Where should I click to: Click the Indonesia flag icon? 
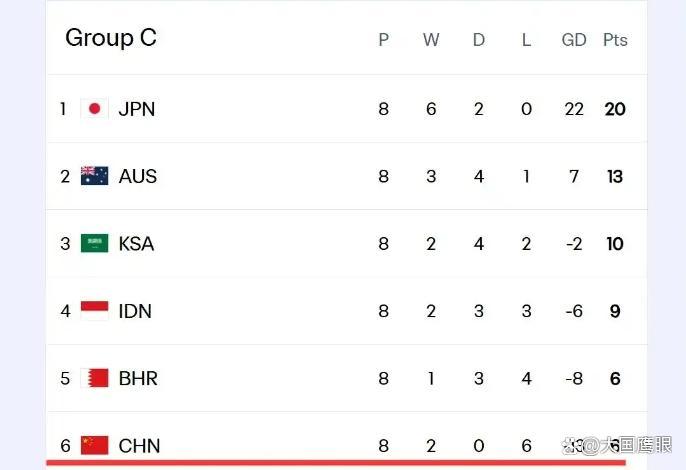(x=94, y=311)
